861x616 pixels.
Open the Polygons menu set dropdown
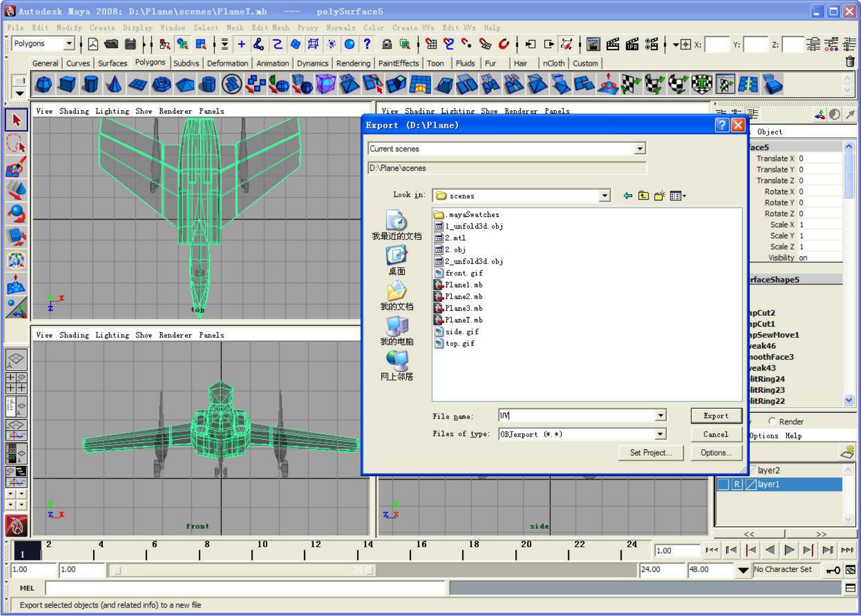pyautogui.click(x=69, y=43)
